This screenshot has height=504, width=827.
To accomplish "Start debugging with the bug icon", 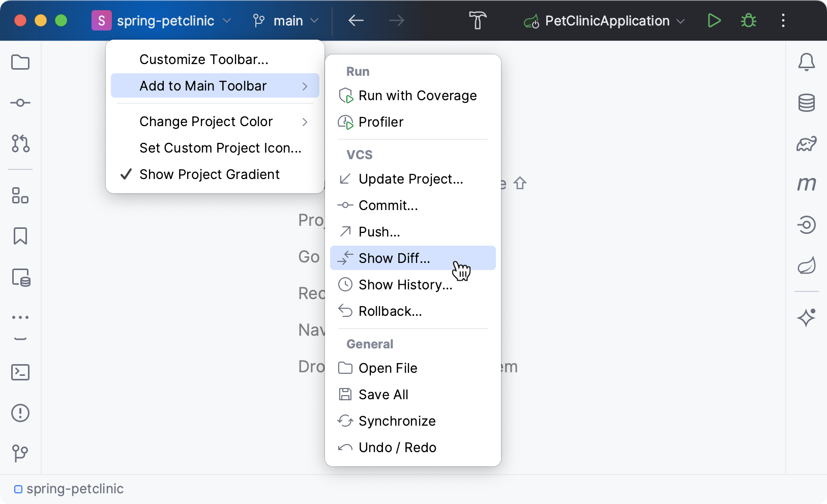I will (x=749, y=21).
